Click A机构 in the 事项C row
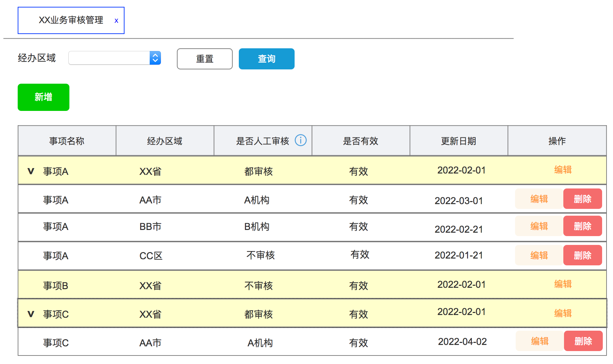This screenshot has width=613, height=364. (260, 343)
